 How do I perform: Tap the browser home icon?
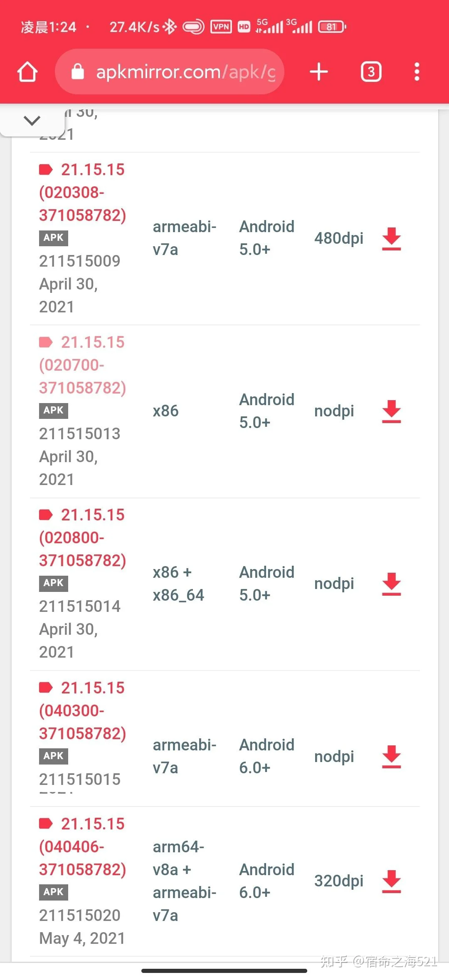[x=27, y=72]
